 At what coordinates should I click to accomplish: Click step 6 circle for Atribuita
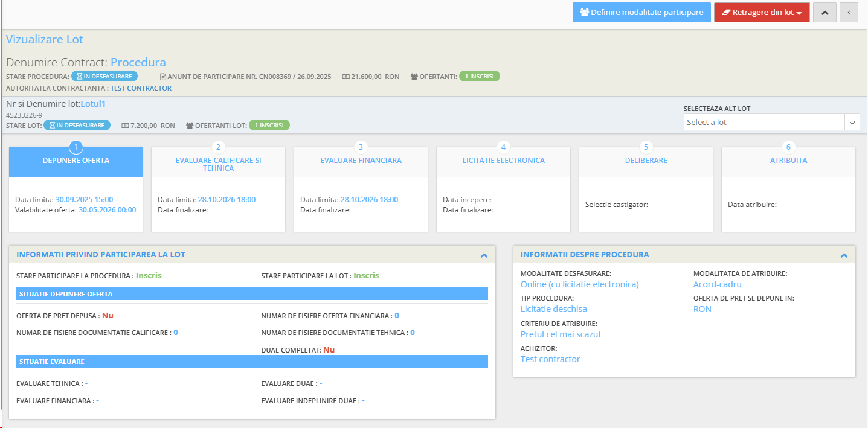click(x=788, y=147)
